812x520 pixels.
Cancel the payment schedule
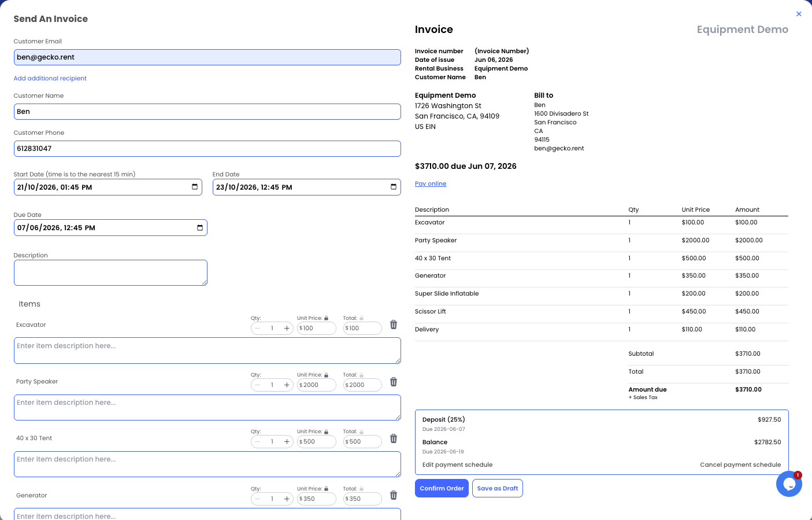click(740, 464)
